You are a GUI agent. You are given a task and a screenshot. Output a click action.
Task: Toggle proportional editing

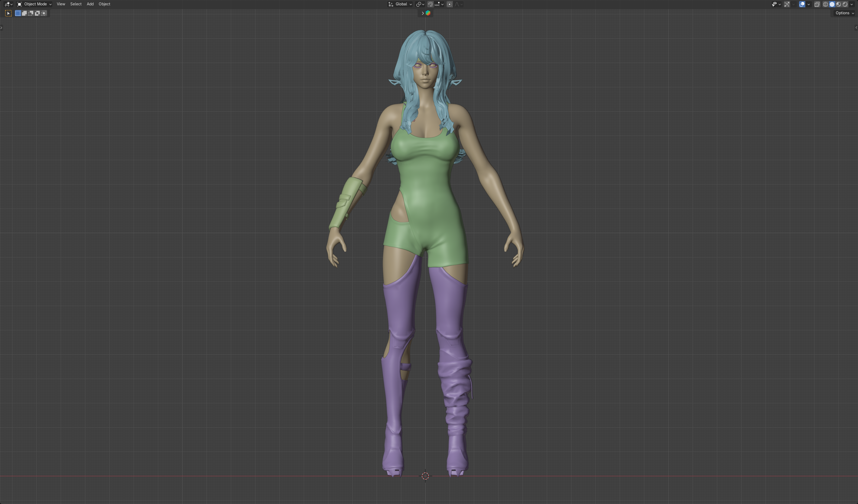tap(450, 4)
